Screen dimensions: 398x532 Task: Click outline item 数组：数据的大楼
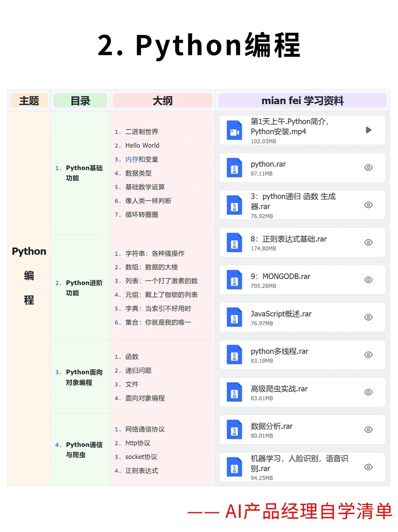pyautogui.click(x=151, y=267)
